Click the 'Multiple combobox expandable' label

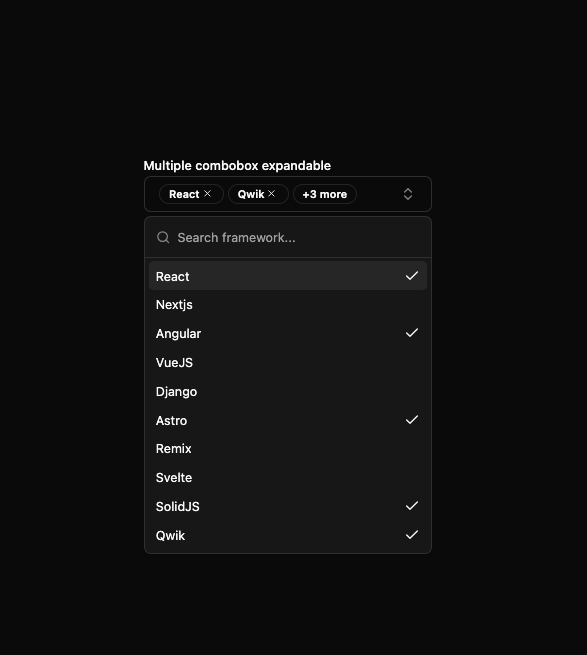click(x=237, y=165)
